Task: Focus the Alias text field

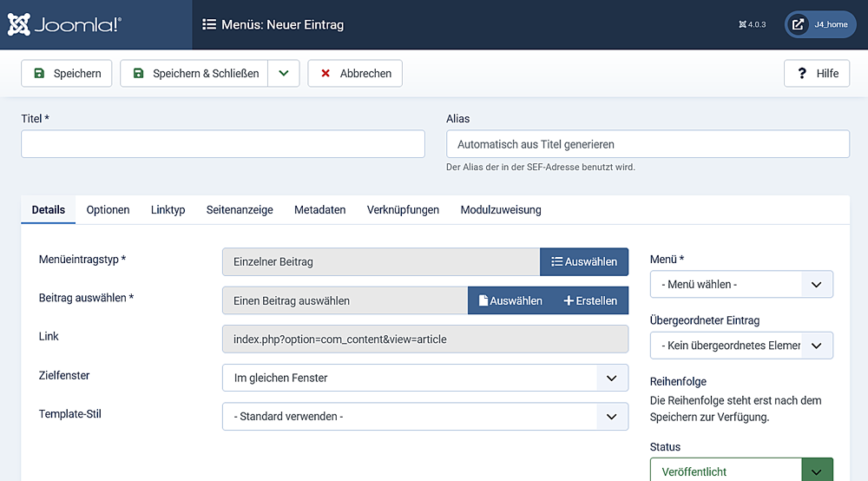Action: coord(647,144)
